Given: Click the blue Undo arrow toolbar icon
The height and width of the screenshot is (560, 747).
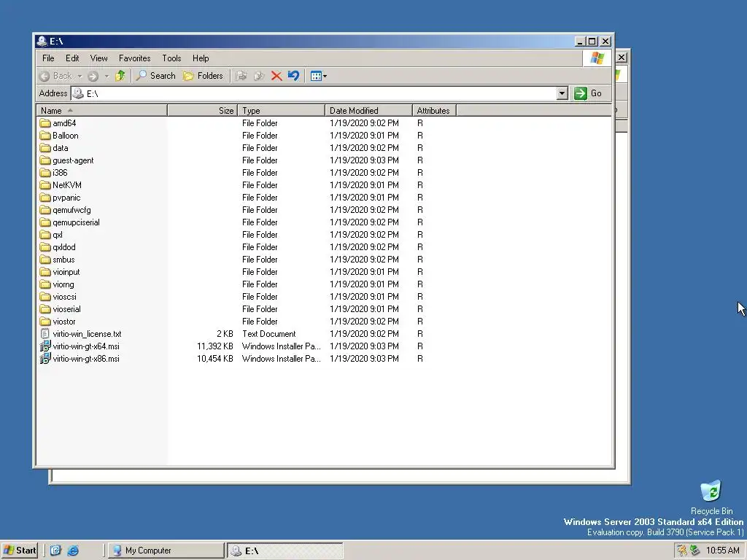Looking at the screenshot, I should coord(293,76).
